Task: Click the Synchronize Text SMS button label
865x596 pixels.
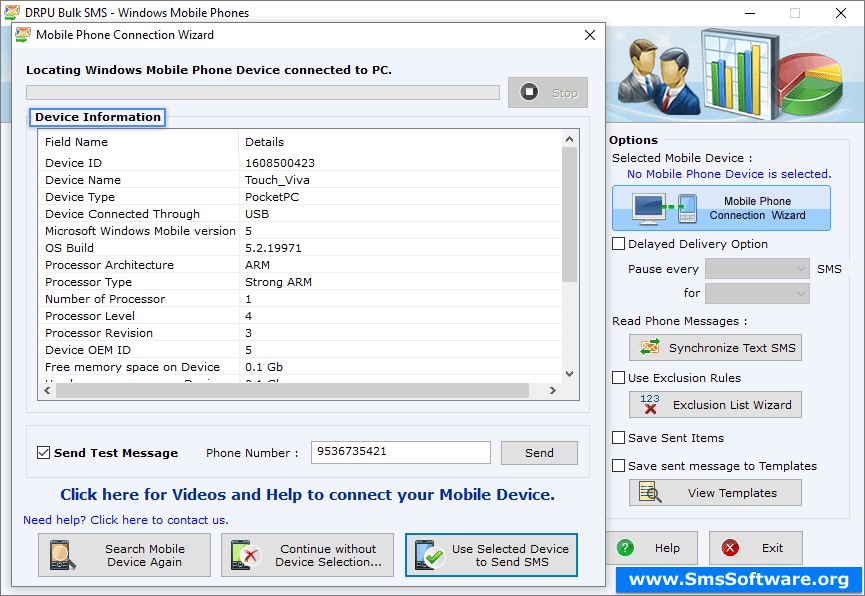Action: point(732,348)
